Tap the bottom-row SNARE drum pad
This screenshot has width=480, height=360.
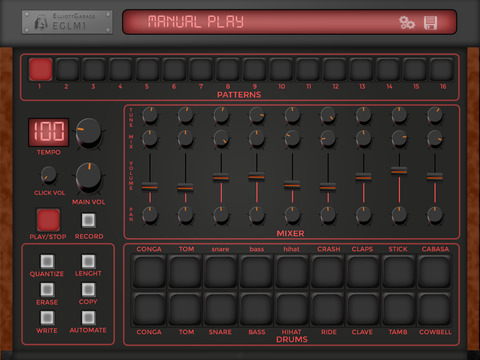coord(221,309)
